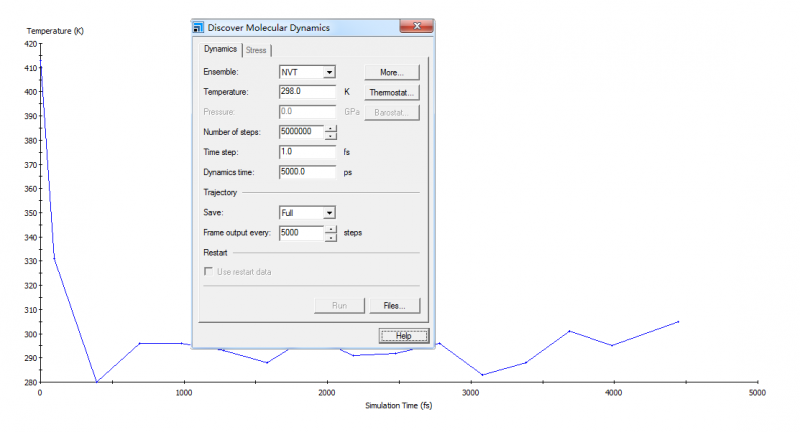The height and width of the screenshot is (432, 800).
Task: Click the Frame output every field
Action: (302, 233)
